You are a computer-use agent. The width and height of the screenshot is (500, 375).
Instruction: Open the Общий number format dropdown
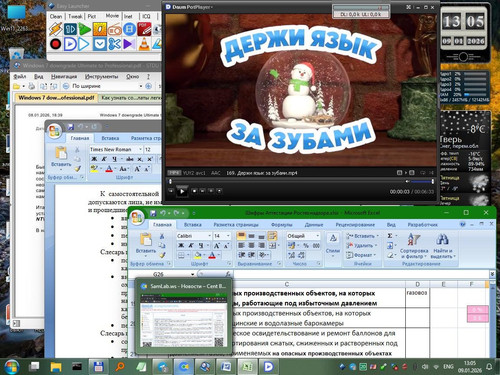(x=317, y=236)
